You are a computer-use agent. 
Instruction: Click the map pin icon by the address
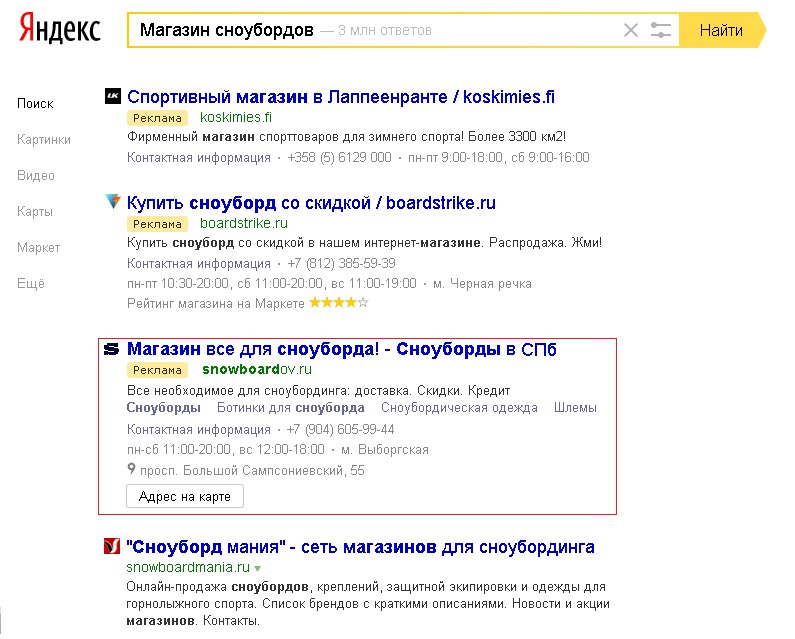pyautogui.click(x=131, y=470)
